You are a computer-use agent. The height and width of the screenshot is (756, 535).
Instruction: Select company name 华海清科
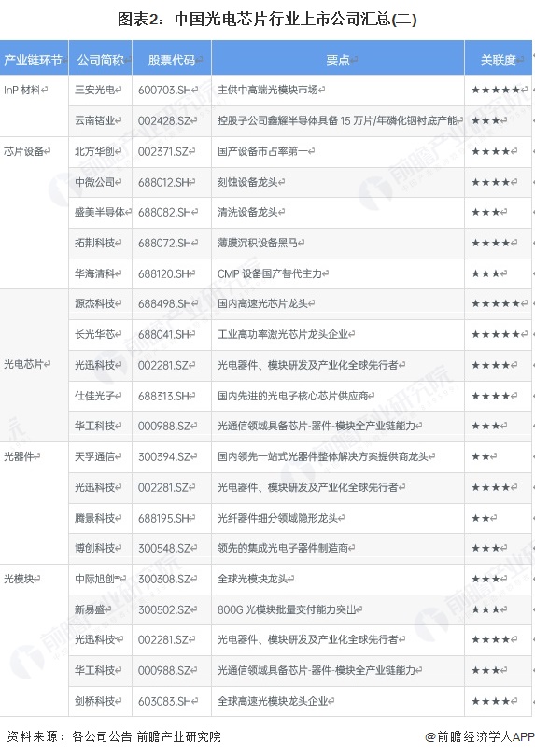tap(94, 273)
